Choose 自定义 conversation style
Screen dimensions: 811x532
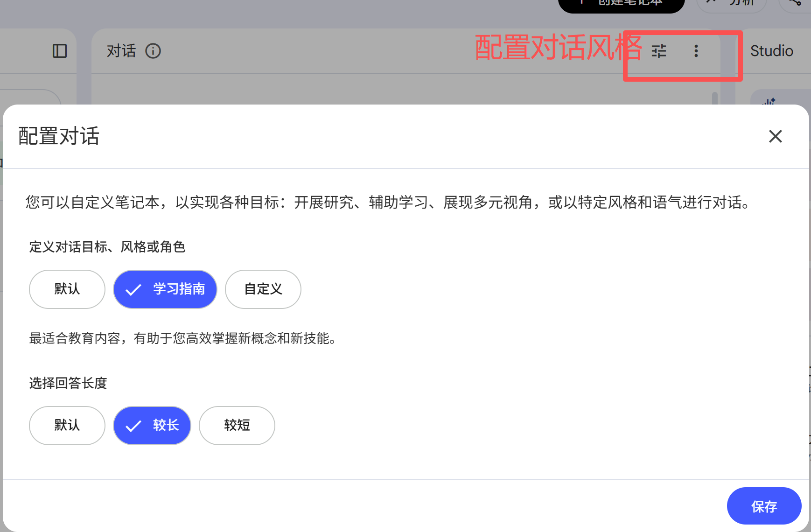point(263,289)
